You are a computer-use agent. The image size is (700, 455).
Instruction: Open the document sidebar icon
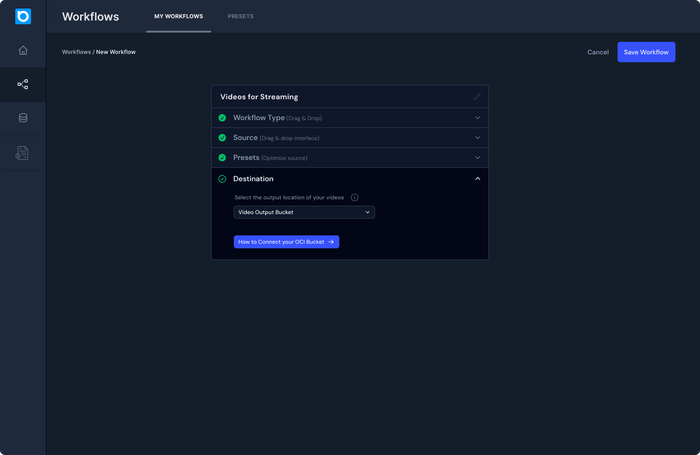pyautogui.click(x=22, y=153)
